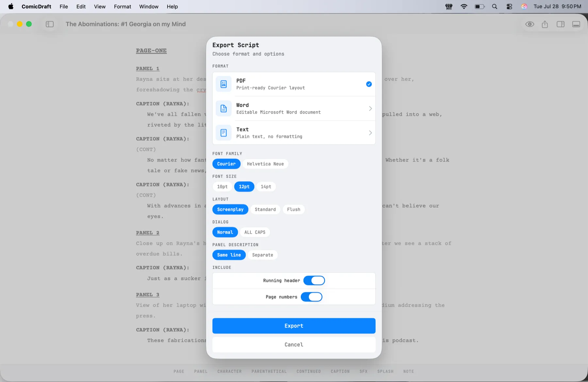The image size is (588, 382).
Task: Click the PDF format document icon
Action: click(x=224, y=84)
